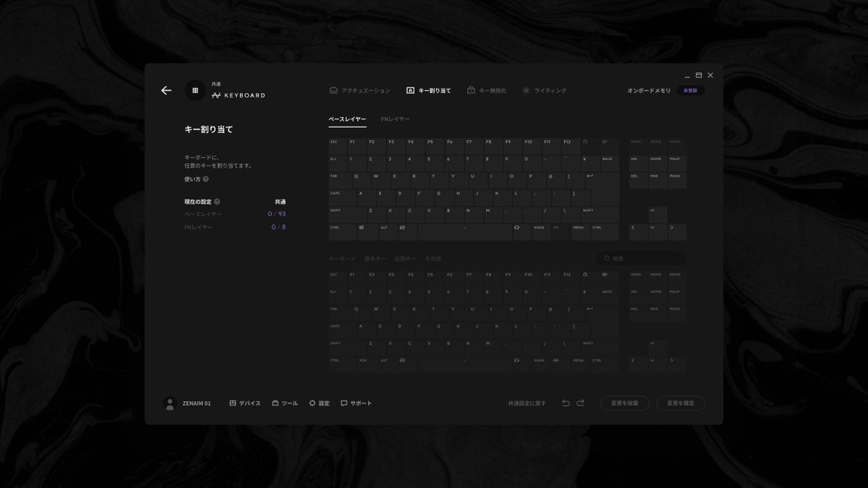Click the undo arrow near the bottom
Screen dimensions: 868x488
566,403
